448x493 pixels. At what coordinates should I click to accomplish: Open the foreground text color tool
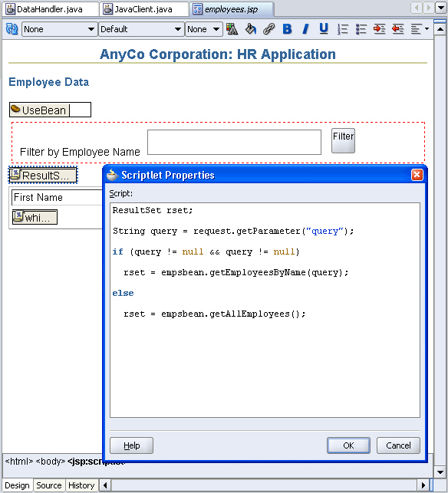[x=232, y=29]
